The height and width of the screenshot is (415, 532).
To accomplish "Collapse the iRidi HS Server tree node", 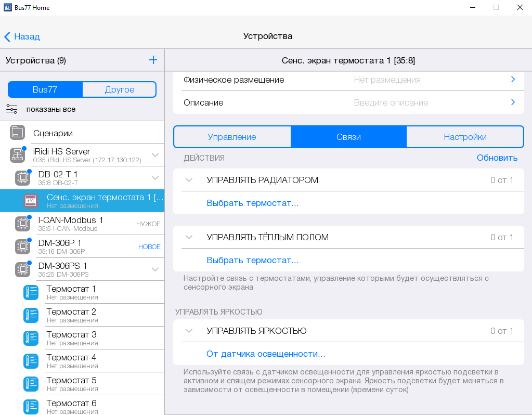I will [155, 155].
